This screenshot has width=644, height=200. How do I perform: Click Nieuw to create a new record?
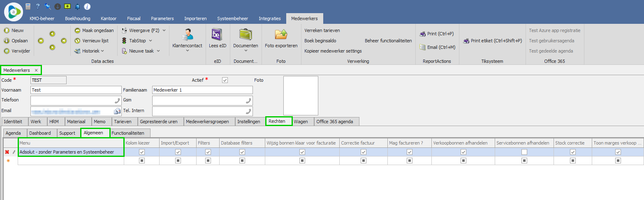[x=14, y=30]
